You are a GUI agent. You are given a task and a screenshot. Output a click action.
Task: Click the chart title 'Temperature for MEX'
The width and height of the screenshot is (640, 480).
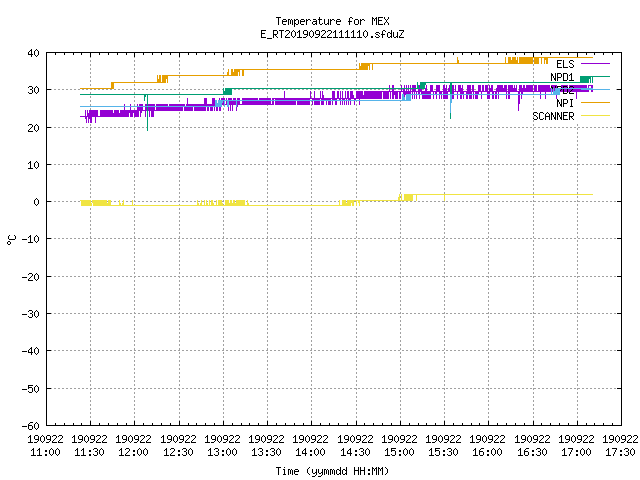coord(332,21)
